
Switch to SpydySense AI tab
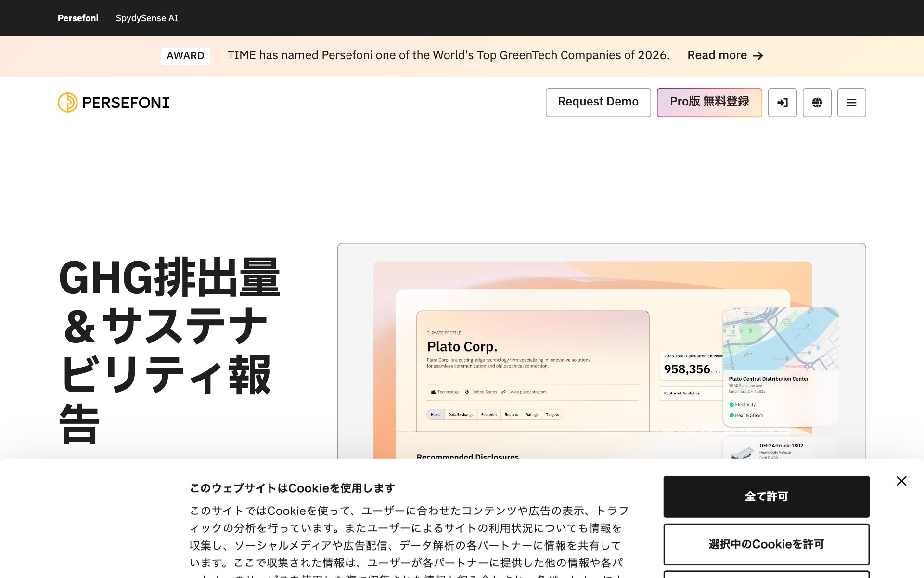point(147,18)
